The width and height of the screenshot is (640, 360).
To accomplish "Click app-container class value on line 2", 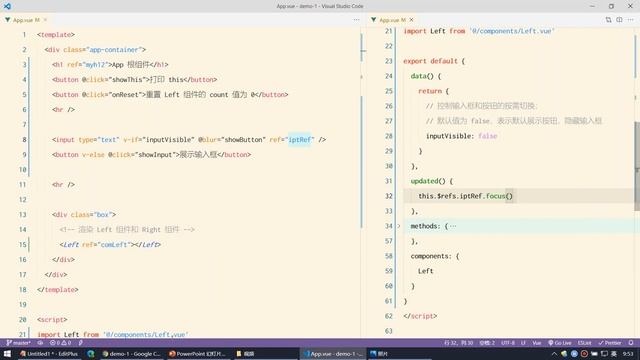I will [x=113, y=49].
